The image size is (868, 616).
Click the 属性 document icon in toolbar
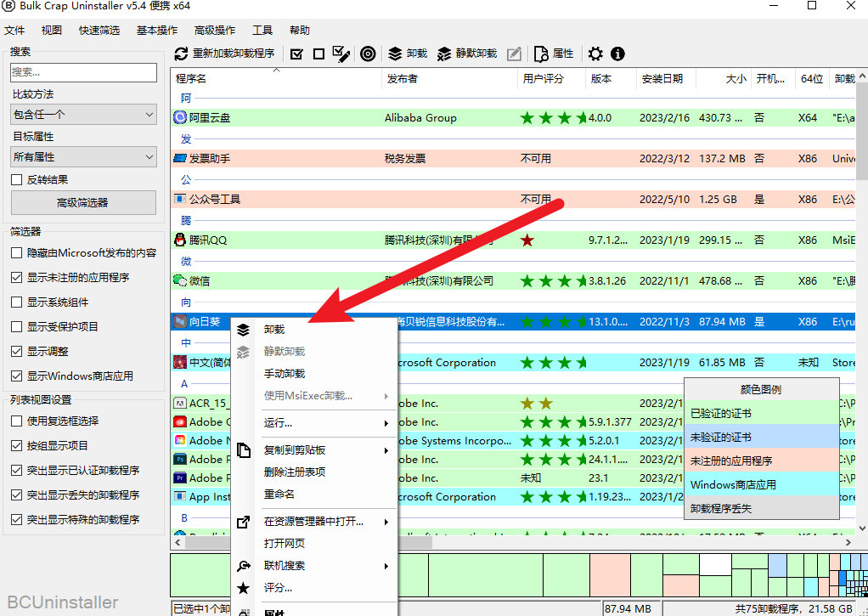coord(541,54)
